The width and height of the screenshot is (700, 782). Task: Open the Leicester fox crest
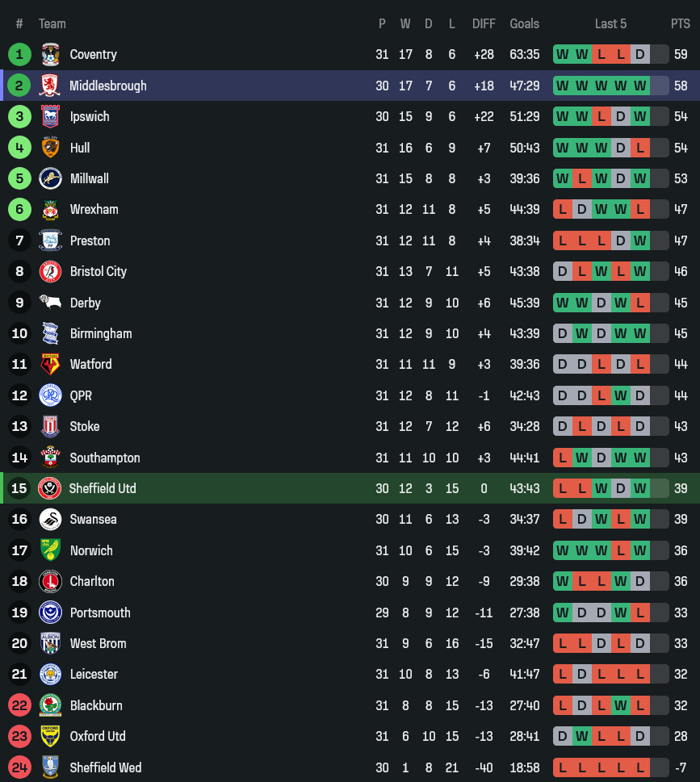tap(50, 675)
